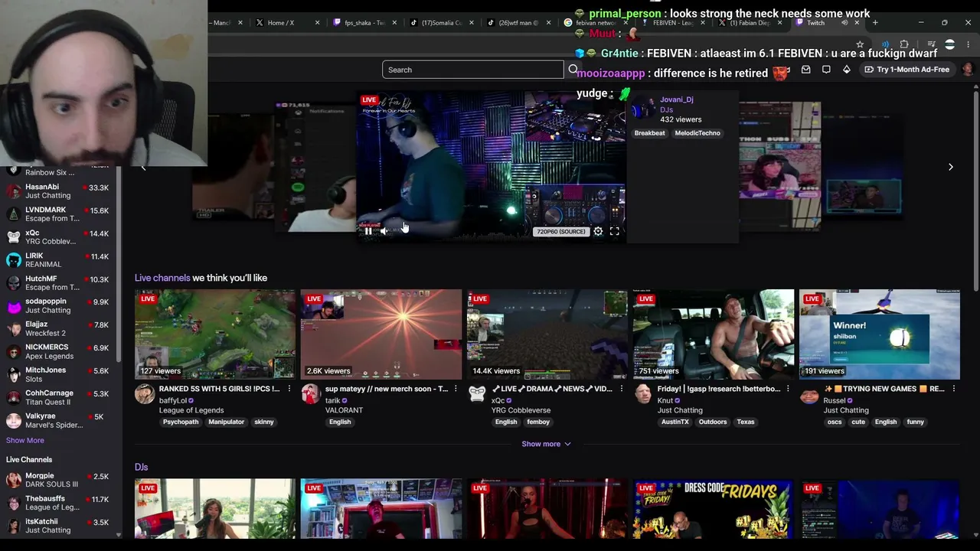The width and height of the screenshot is (980, 551).
Task: Open a new browser tab
Action: click(x=875, y=23)
